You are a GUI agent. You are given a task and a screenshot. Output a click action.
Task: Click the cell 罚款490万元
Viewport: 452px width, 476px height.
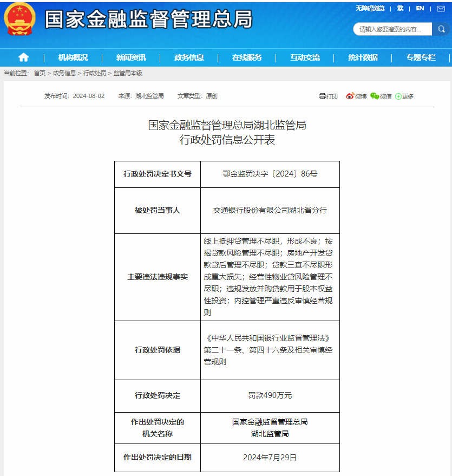(270, 395)
